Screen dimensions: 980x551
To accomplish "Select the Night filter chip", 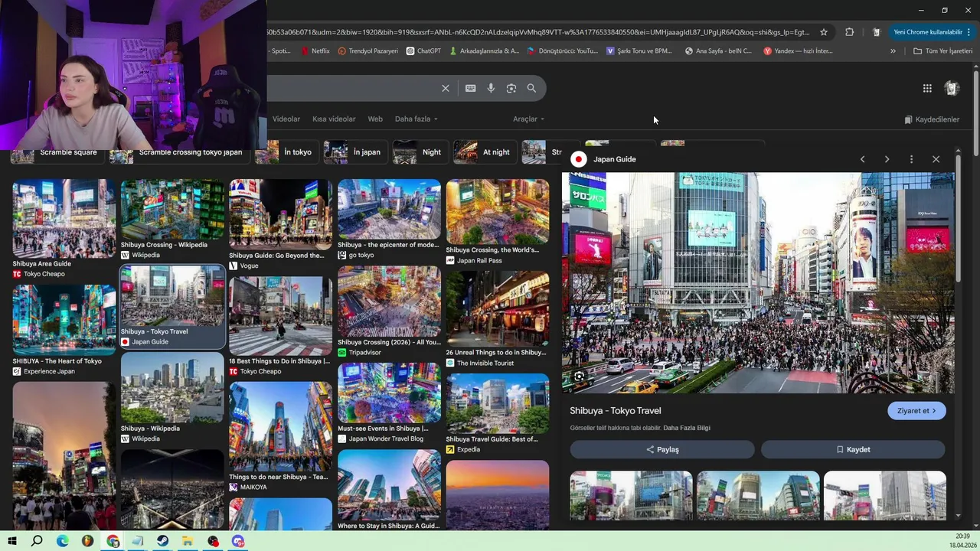I will pyautogui.click(x=419, y=152).
